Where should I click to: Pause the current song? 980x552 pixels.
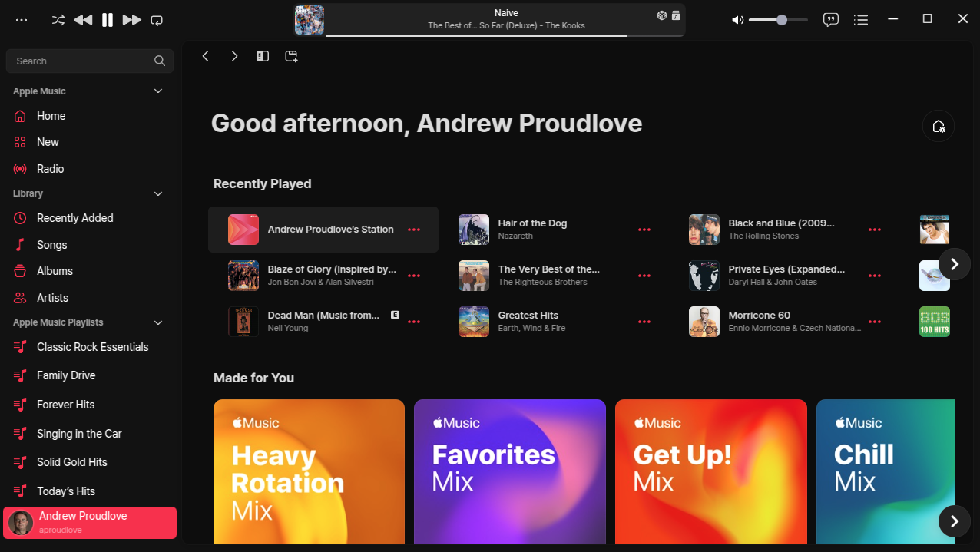(108, 20)
